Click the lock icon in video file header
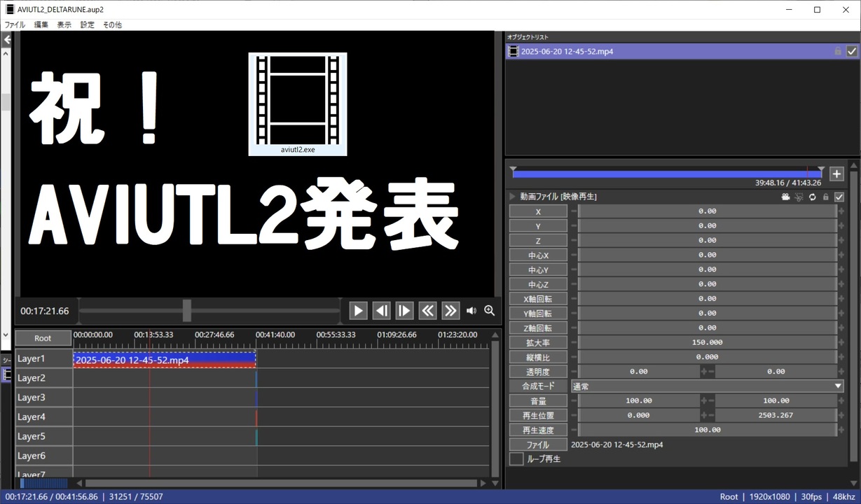This screenshot has height=504, width=861. (x=825, y=197)
